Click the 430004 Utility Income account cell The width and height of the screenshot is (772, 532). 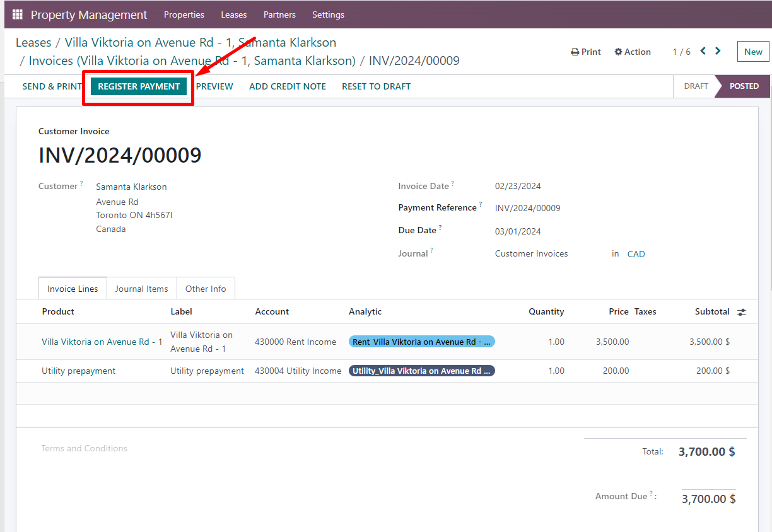(298, 371)
